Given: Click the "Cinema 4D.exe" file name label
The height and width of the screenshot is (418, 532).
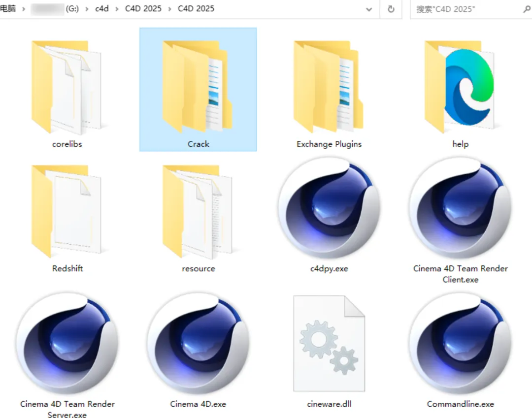Looking at the screenshot, I should click(x=198, y=404).
